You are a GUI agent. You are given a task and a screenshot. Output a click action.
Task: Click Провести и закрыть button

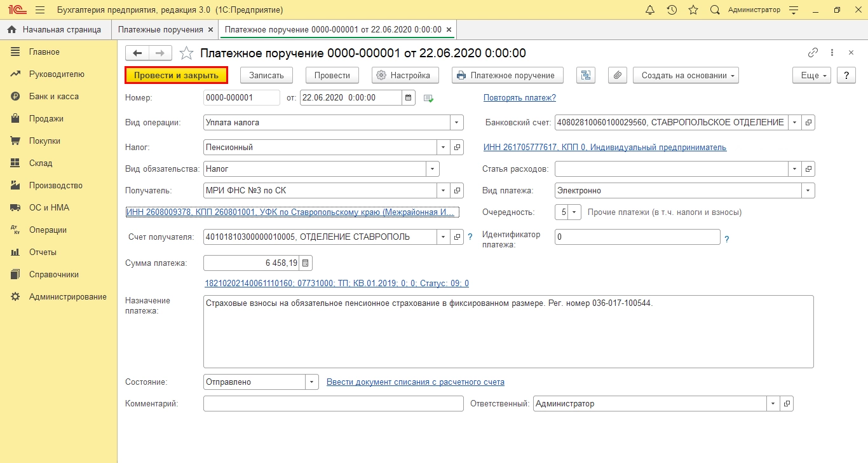tap(176, 75)
